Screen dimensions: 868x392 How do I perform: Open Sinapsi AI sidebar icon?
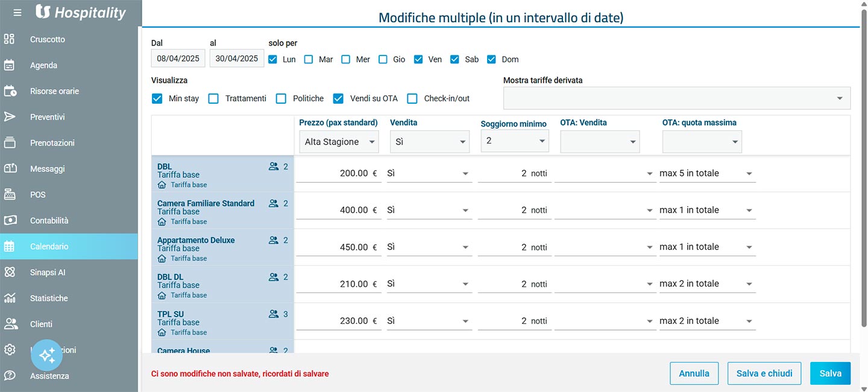point(10,273)
